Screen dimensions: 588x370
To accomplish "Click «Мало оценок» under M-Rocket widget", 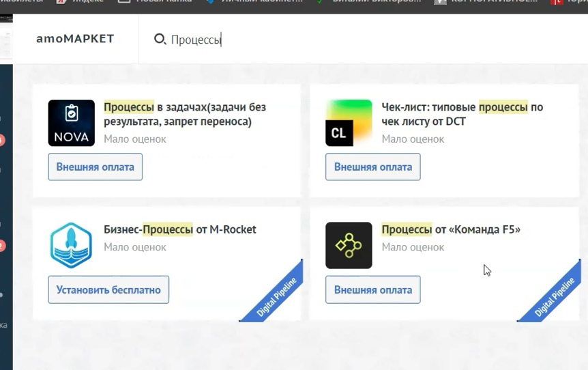I will click(x=135, y=247).
